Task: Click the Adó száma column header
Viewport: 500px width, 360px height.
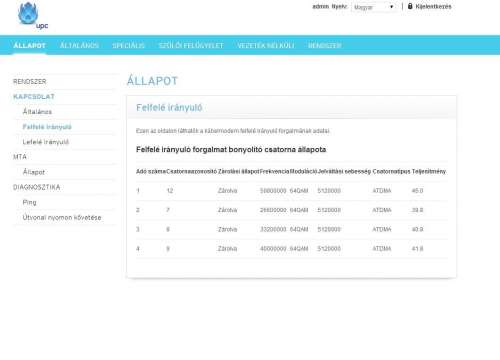Action: click(x=151, y=171)
